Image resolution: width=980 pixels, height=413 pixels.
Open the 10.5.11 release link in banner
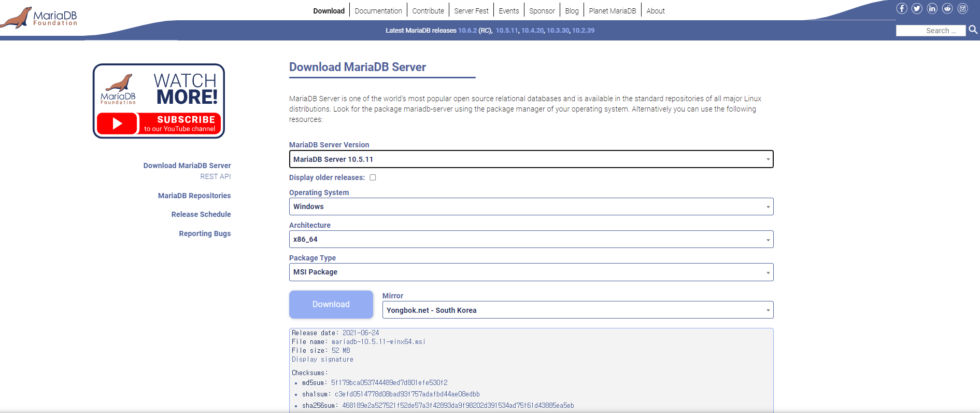click(x=507, y=31)
